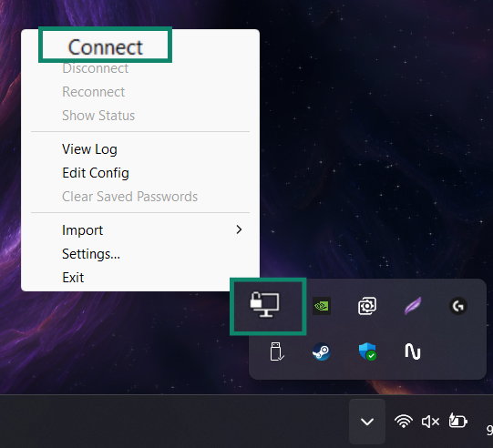Image resolution: width=493 pixels, height=448 pixels.
Task: Open the NVIDIA tray icon
Action: coord(322,306)
